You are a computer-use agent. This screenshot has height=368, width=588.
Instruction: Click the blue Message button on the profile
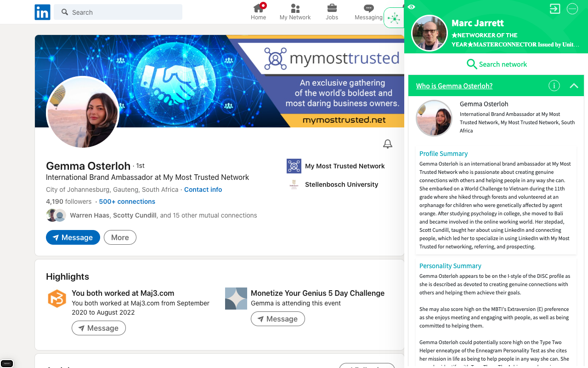73,237
